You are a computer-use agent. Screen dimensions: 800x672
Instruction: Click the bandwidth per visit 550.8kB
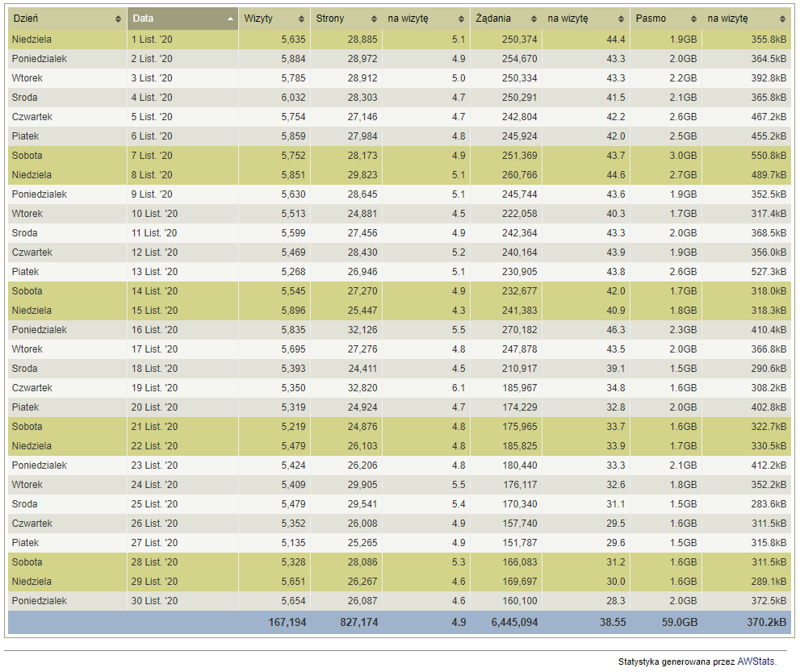pos(769,156)
